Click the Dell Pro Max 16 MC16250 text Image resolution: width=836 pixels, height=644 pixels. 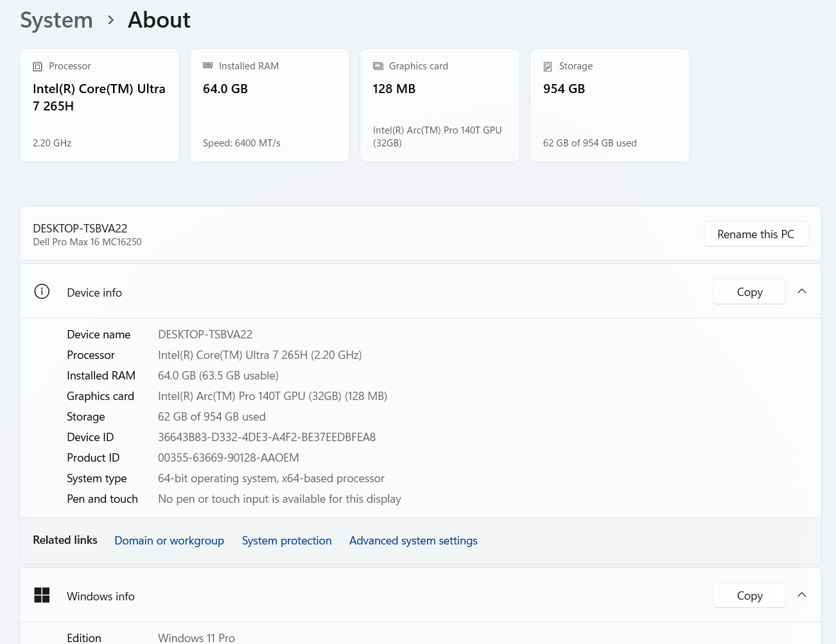coord(87,242)
